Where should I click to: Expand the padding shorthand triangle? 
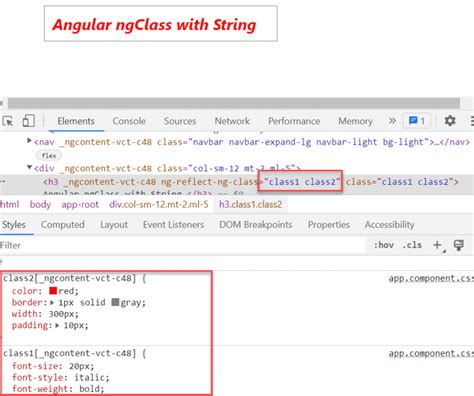tap(57, 325)
